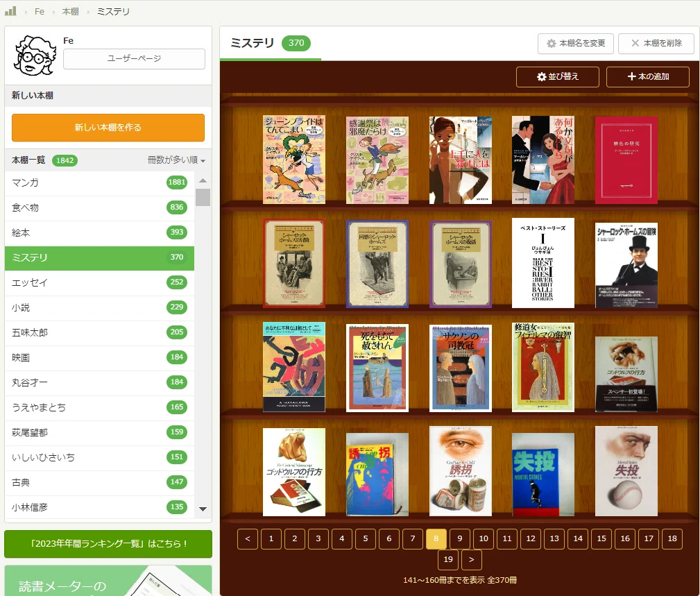Open the 死をもちて赦されん book cover

click(x=377, y=368)
